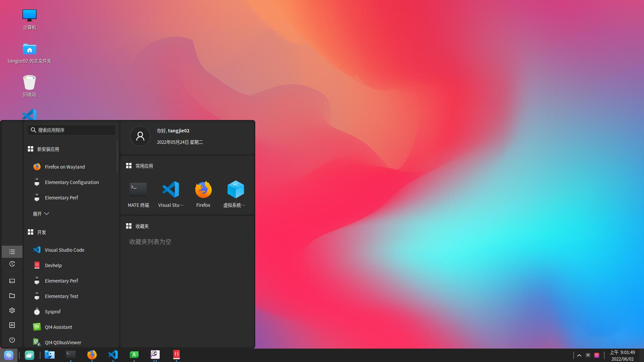Click the Devhelp menu entry
Viewport: 644px width, 362px height.
click(x=53, y=265)
